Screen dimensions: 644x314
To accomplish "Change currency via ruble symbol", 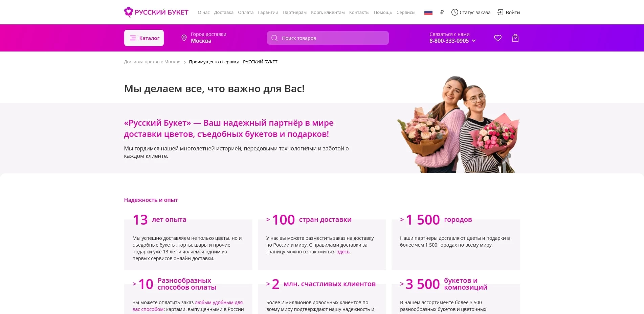I will (x=442, y=12).
